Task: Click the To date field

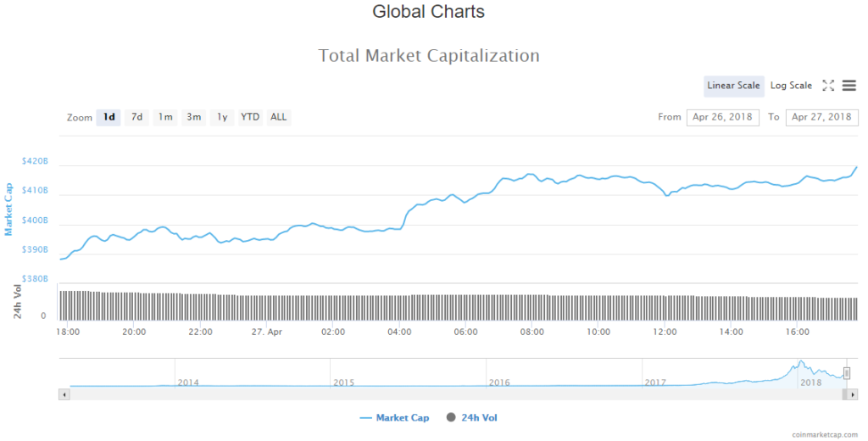Action: point(821,117)
